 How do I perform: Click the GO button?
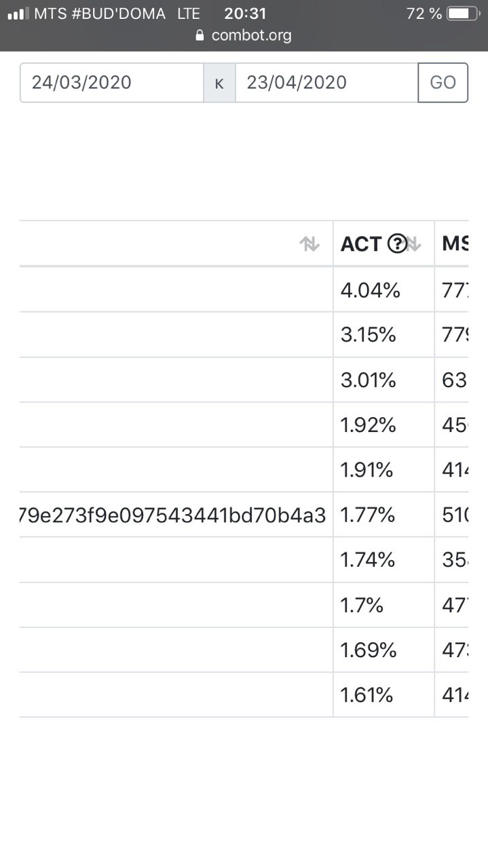443,83
